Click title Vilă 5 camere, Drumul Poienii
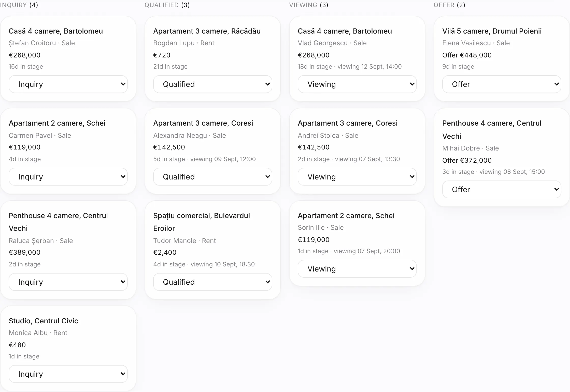The image size is (570, 392). point(492,31)
